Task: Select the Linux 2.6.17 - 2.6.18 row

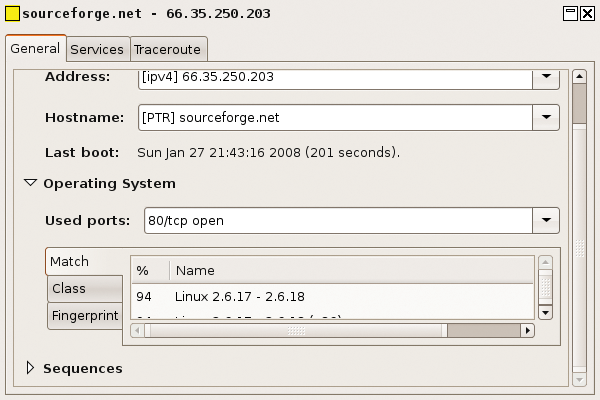Action: click(332, 297)
